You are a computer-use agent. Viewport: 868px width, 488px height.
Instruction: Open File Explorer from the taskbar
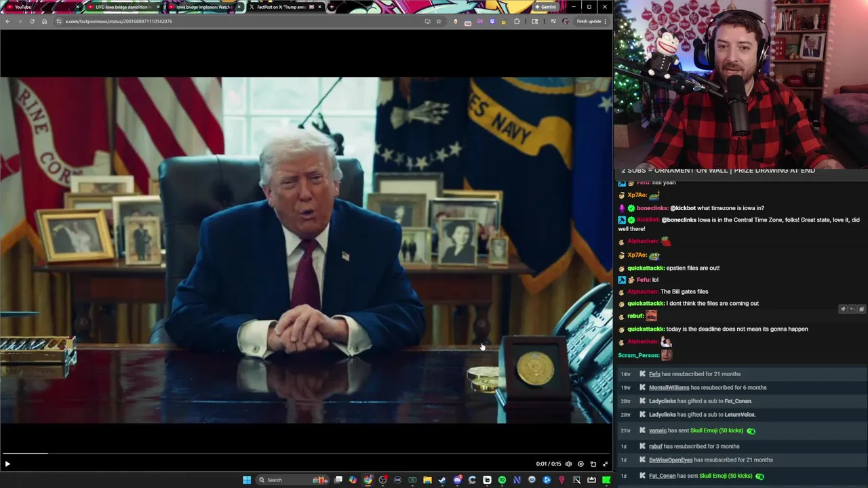click(427, 480)
